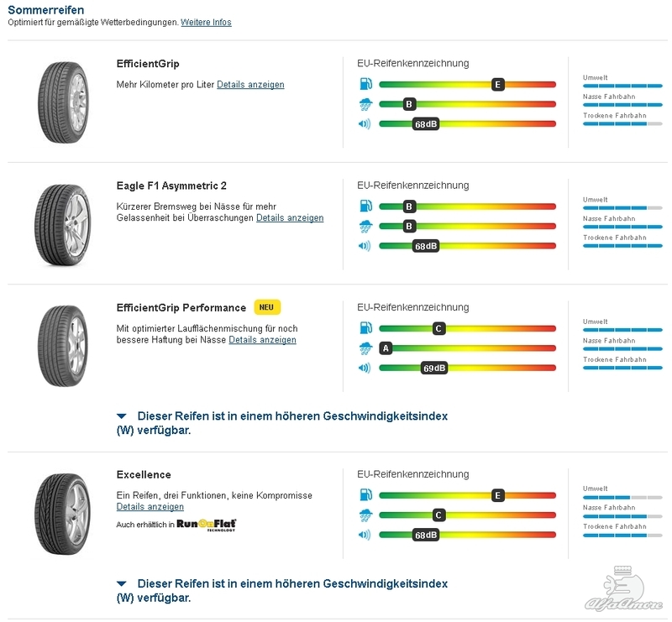Click the RunOnFlat technology logo

206,525
